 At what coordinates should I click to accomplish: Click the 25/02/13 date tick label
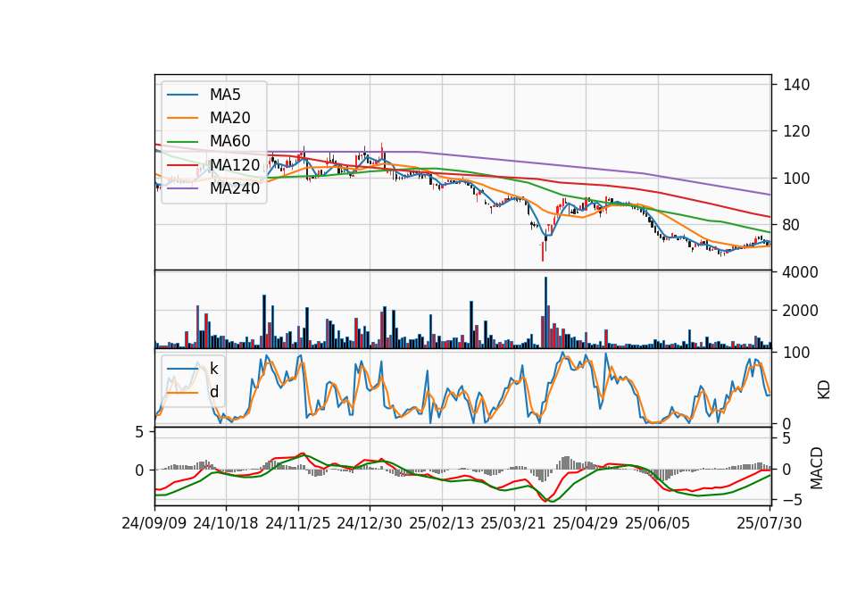tap(442, 523)
